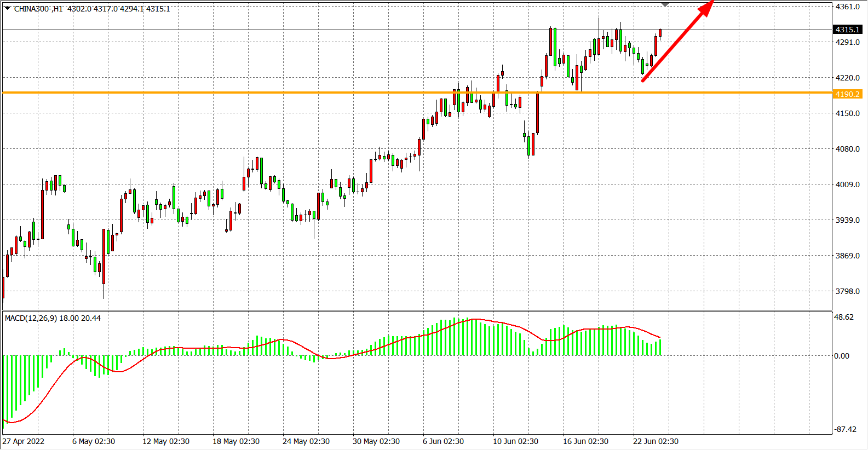Click the 22 Jun 02:30 time label
Viewport: 868px width, 450px height.
click(656, 441)
